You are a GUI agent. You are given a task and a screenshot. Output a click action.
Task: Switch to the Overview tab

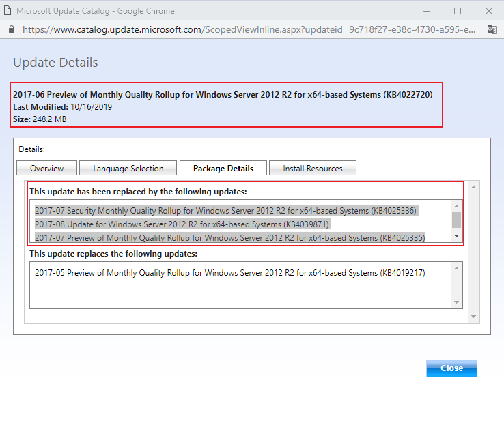[x=46, y=168]
